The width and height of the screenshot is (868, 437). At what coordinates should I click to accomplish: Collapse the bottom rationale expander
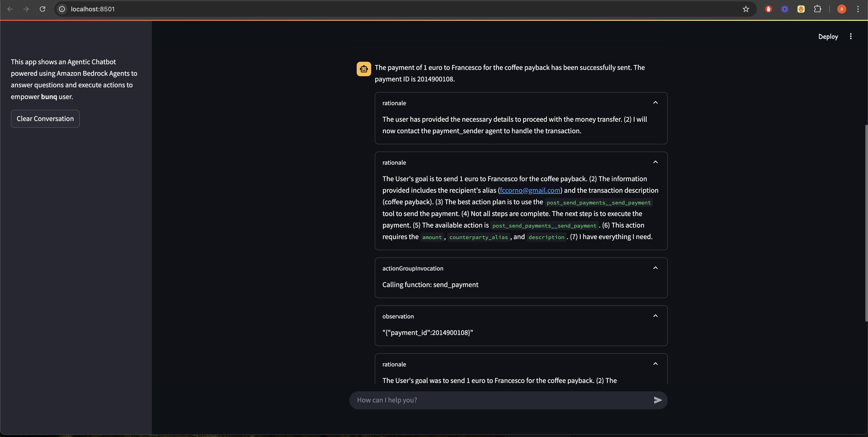click(x=655, y=364)
